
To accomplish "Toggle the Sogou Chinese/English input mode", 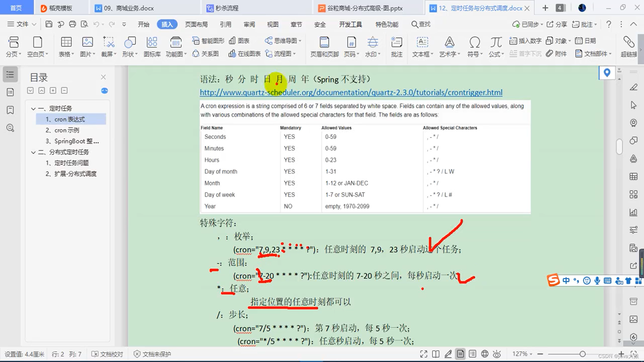I will tap(566, 281).
